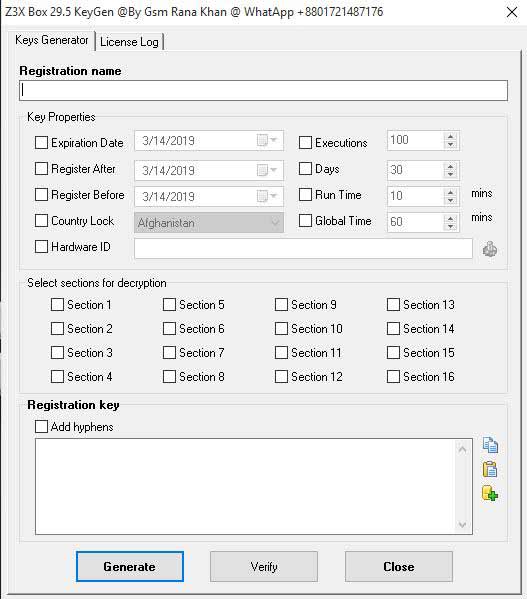Select the Section 14 checkbox
This screenshot has height=599, width=527.
393,329
